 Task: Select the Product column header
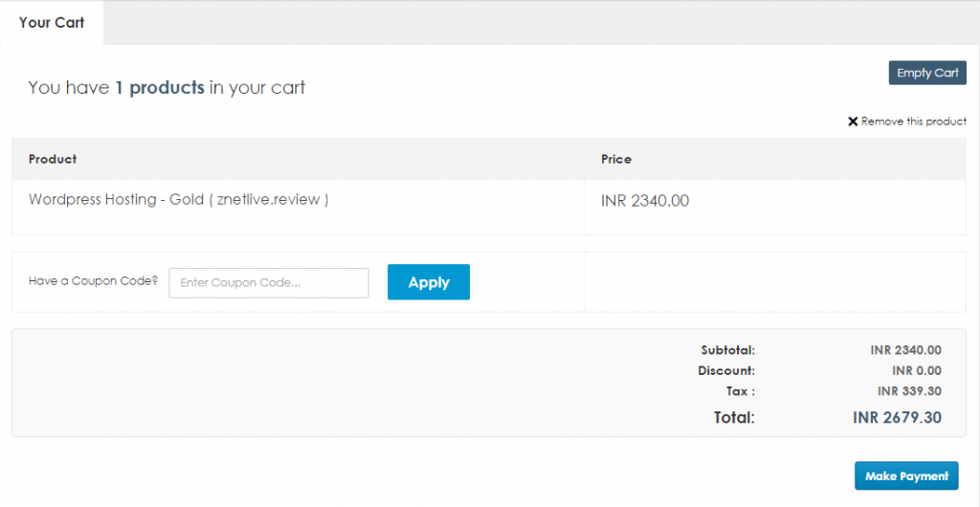pyautogui.click(x=53, y=159)
